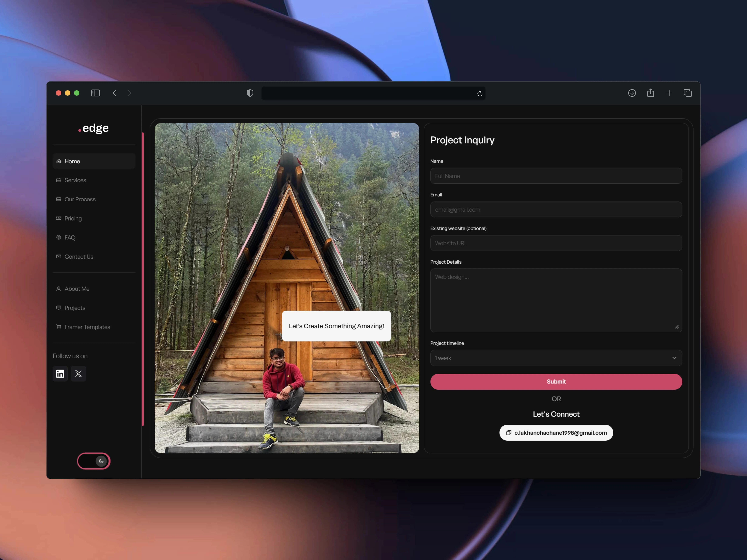Click the person icon beside About Me
The image size is (747, 560).
click(x=59, y=289)
